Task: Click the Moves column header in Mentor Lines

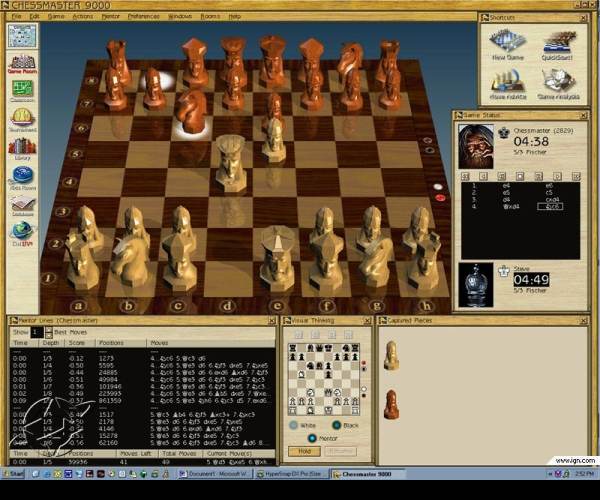Action: pyautogui.click(x=210, y=343)
